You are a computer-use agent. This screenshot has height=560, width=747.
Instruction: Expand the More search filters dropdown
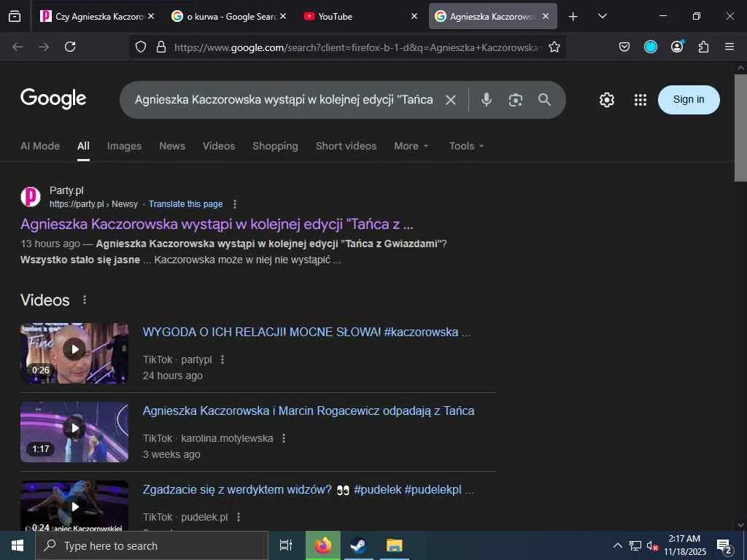pyautogui.click(x=411, y=146)
